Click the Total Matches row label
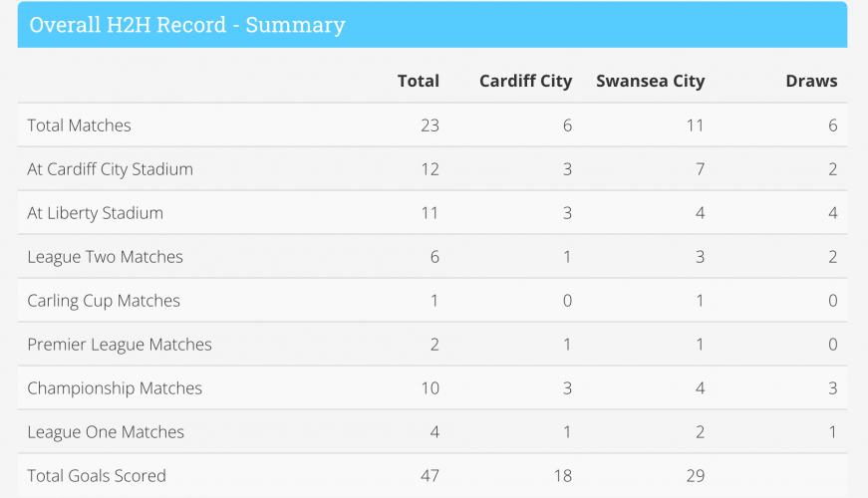868x498 pixels. [79, 125]
